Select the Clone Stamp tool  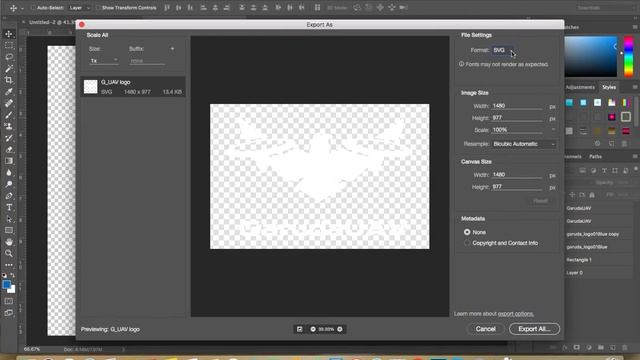(x=9, y=127)
